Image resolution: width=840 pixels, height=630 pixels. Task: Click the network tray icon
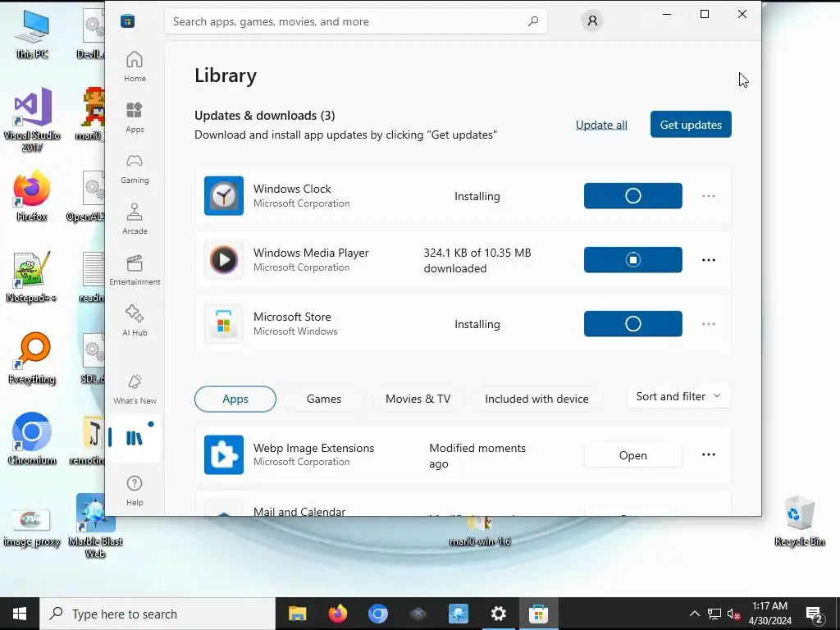[714, 614]
